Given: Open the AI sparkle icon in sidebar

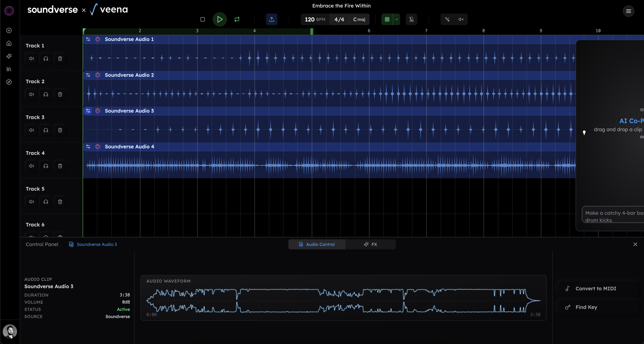Looking at the screenshot, I should (x=9, y=56).
